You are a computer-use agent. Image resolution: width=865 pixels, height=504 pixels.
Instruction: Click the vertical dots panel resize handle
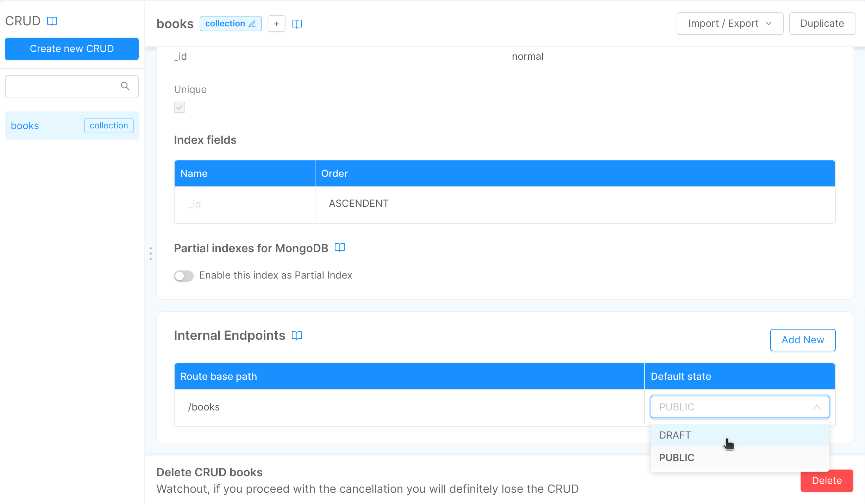click(x=151, y=253)
